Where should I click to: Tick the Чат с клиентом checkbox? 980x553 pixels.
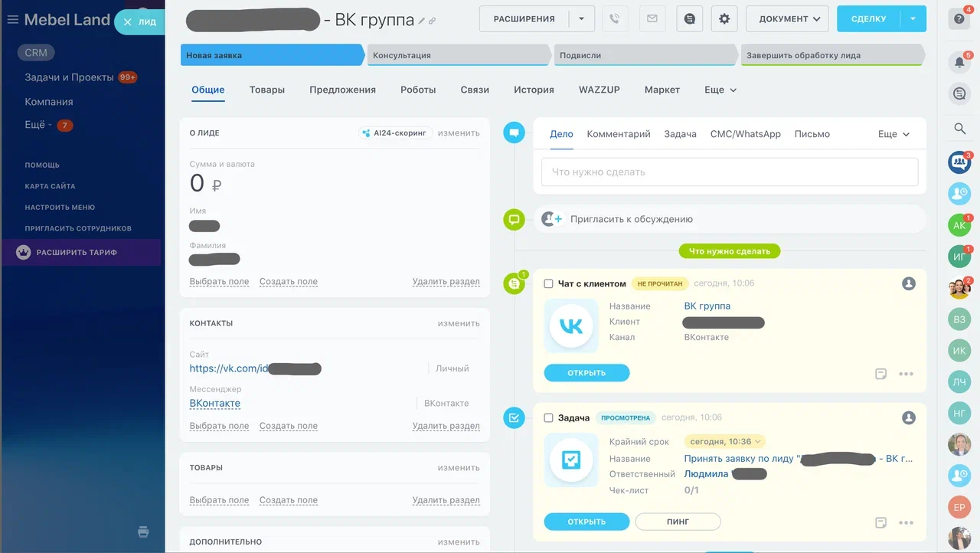click(548, 283)
